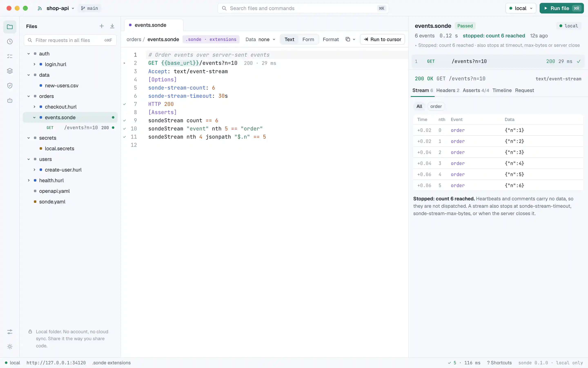This screenshot has height=368, width=588.
Task: Expand the login.hurl file
Action: (x=35, y=64)
